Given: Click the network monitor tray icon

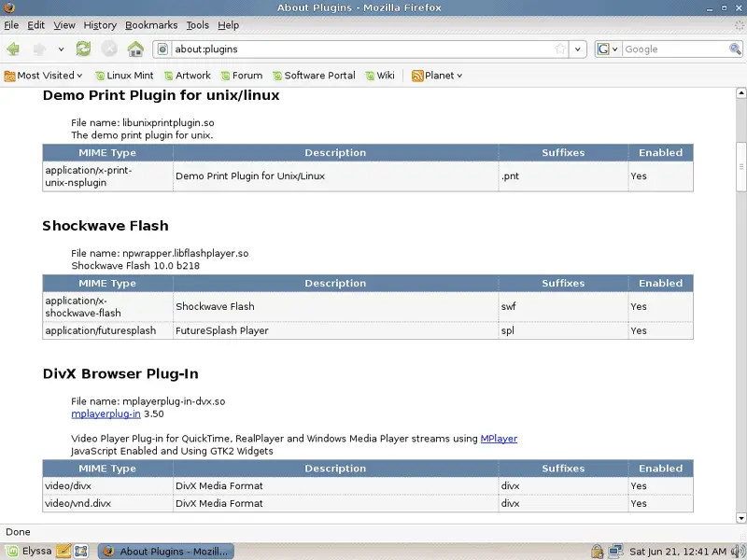Looking at the screenshot, I should (x=615, y=552).
